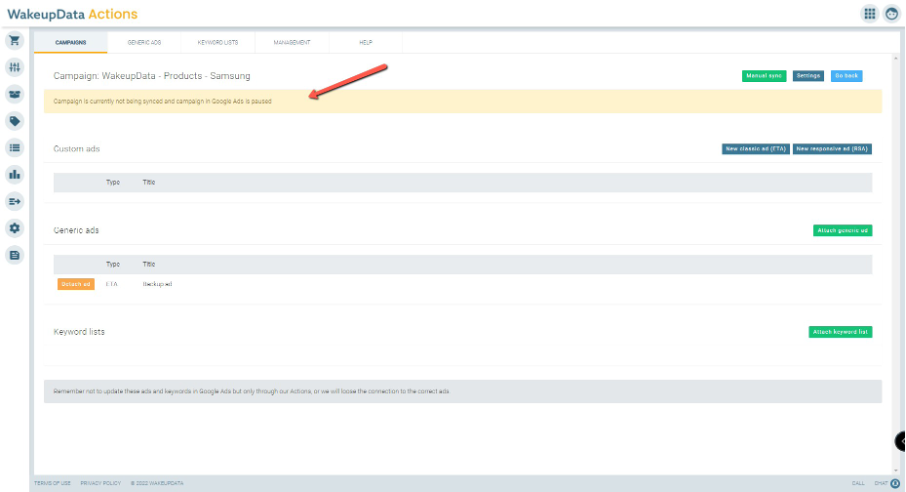Open the user avatar icon

click(892, 14)
